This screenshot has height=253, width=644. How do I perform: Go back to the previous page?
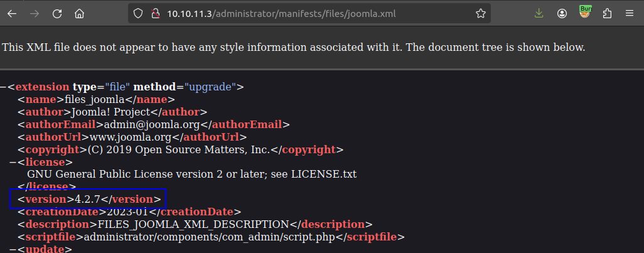click(12, 13)
